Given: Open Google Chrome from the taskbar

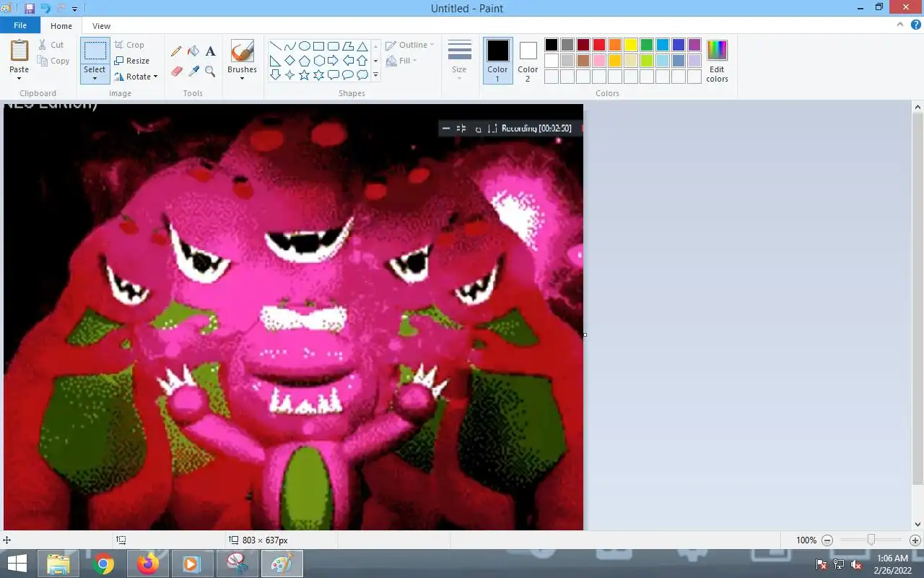Looking at the screenshot, I should click(103, 564).
